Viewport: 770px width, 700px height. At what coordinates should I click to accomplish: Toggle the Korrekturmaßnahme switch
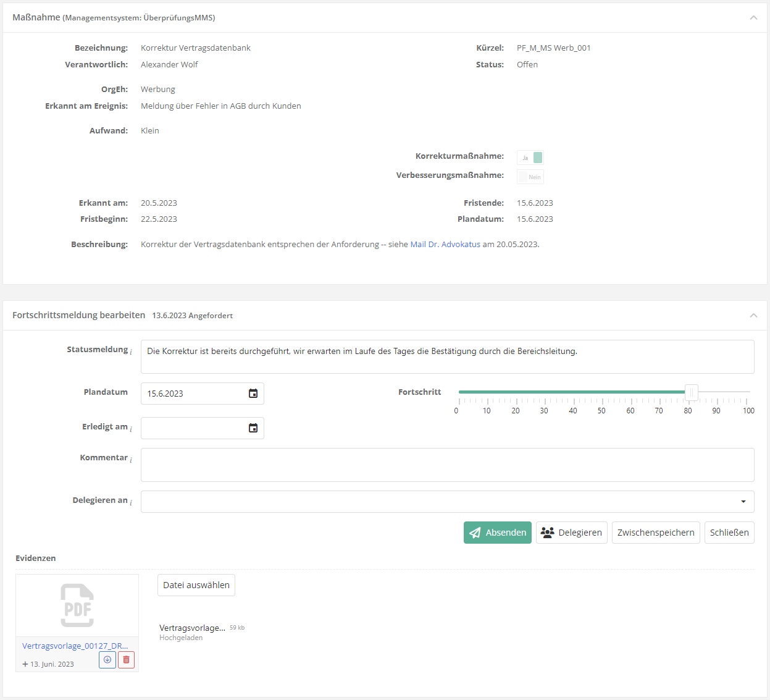530,158
